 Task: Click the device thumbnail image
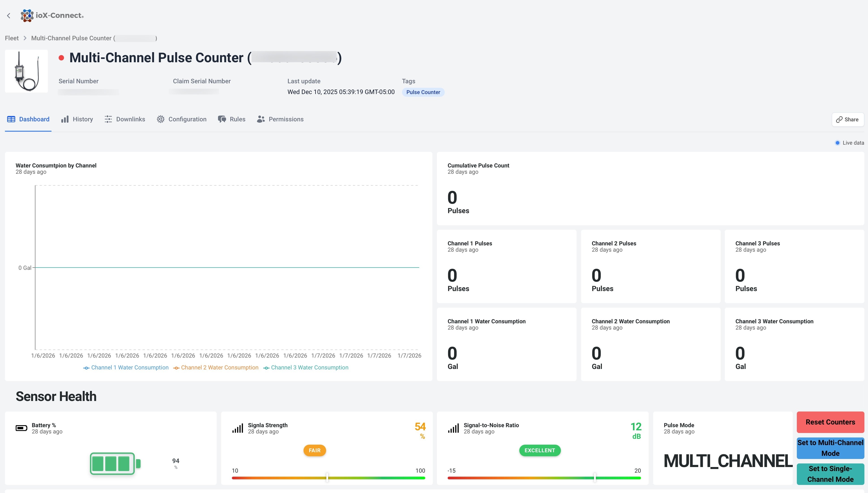pyautogui.click(x=26, y=71)
